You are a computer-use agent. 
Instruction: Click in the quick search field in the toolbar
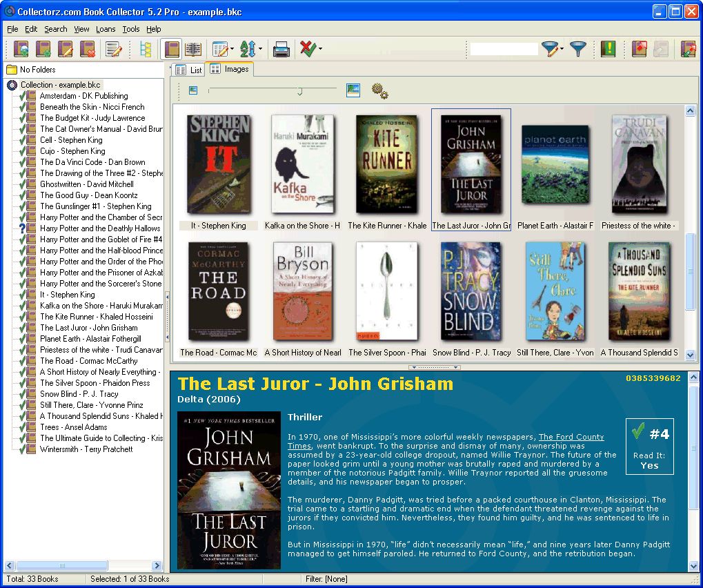coord(504,49)
